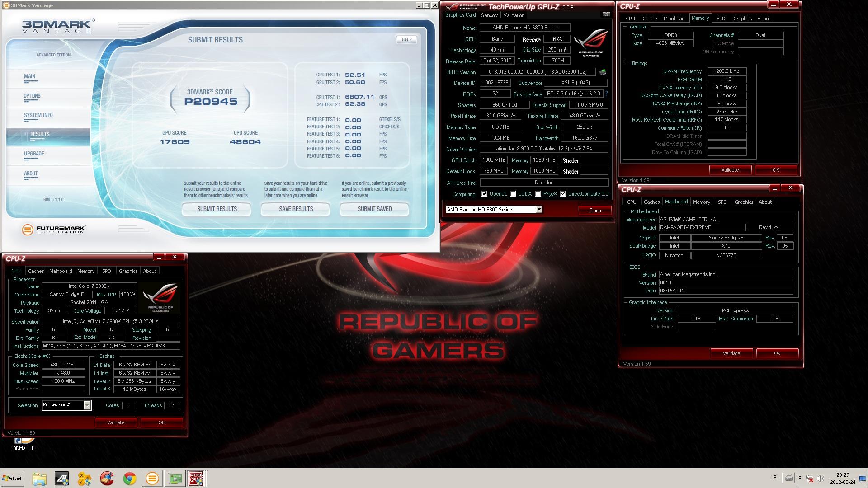Click the P20945 3DMark score text
868x488 pixels.
click(x=211, y=102)
